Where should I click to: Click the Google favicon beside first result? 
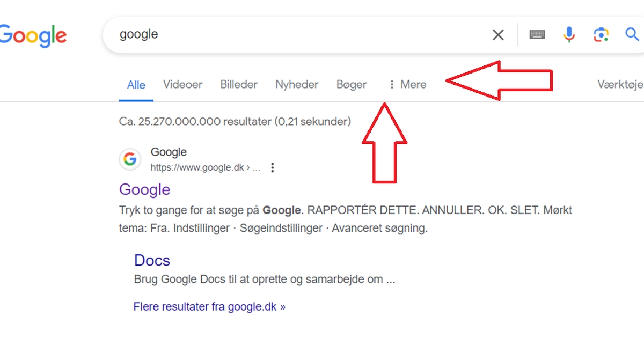[x=130, y=159]
